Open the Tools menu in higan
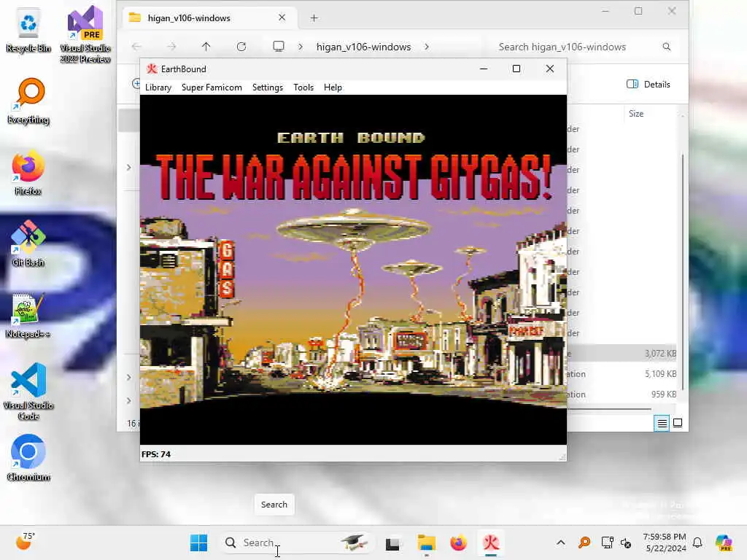The height and width of the screenshot is (560, 747). click(x=303, y=87)
